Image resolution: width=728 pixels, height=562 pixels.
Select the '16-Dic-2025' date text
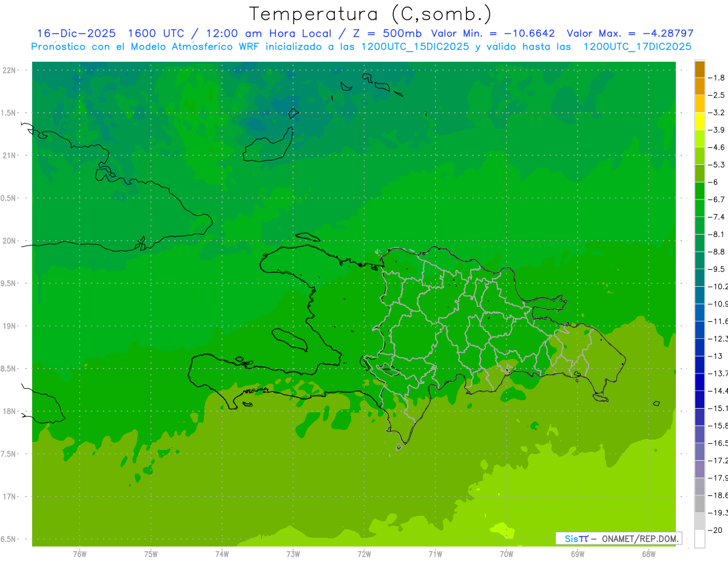(76, 33)
